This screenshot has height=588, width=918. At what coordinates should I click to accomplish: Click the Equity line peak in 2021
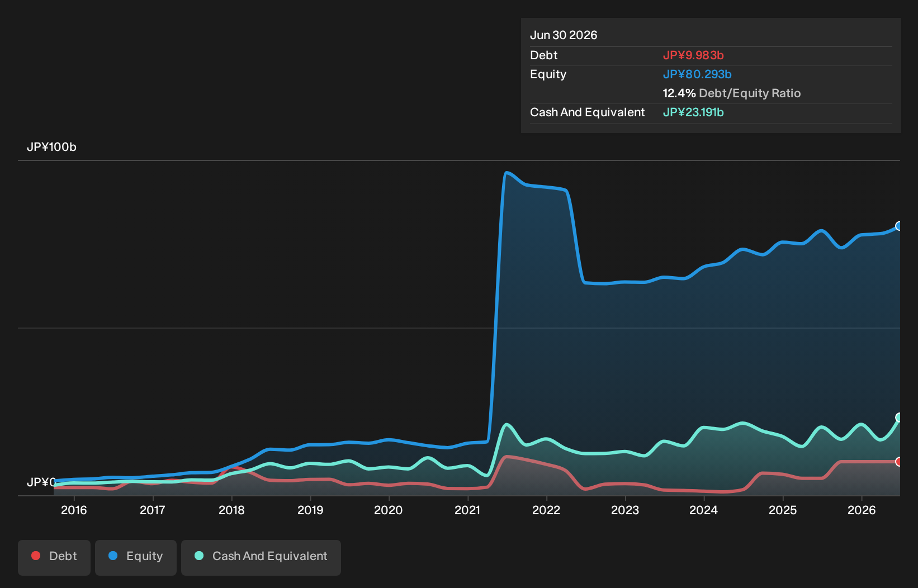pos(507,173)
